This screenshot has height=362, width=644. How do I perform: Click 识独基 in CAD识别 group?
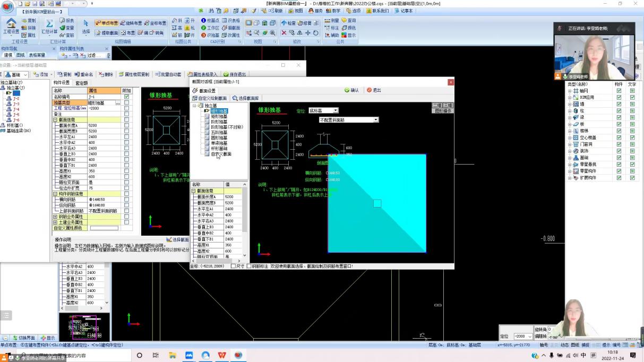(210, 35)
